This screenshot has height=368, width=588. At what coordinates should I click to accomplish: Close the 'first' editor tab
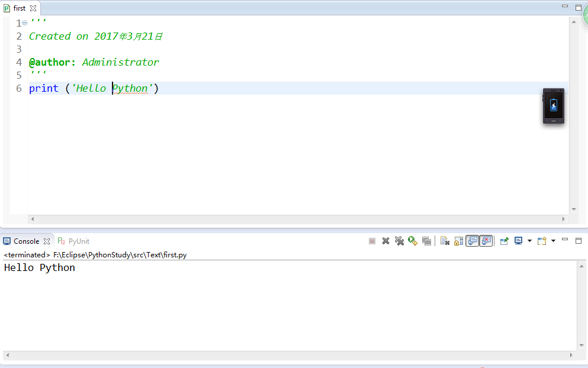(33, 8)
